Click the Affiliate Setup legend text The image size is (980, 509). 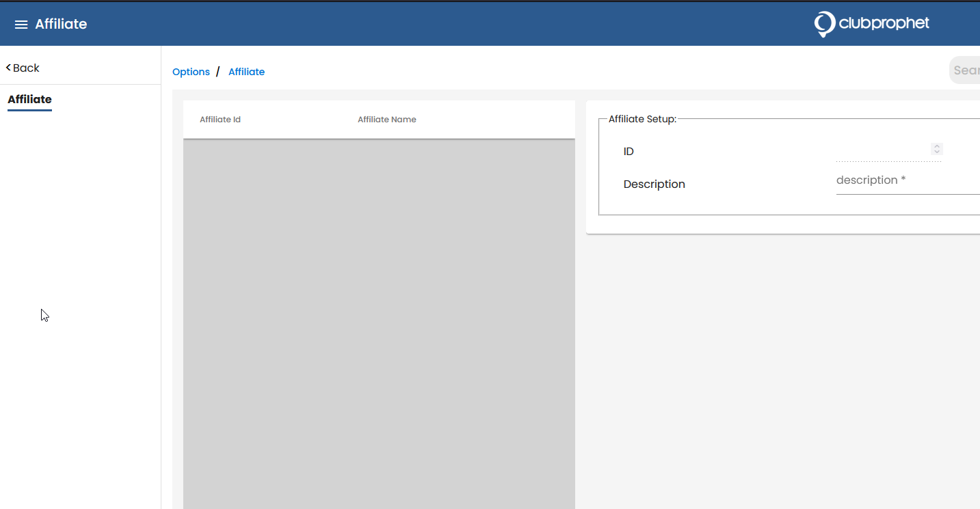[642, 119]
